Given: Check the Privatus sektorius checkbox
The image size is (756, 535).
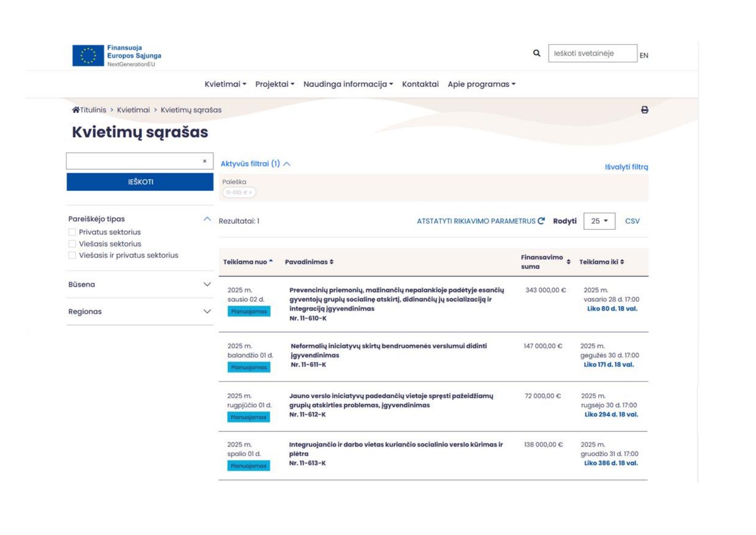Looking at the screenshot, I should pyautogui.click(x=72, y=232).
